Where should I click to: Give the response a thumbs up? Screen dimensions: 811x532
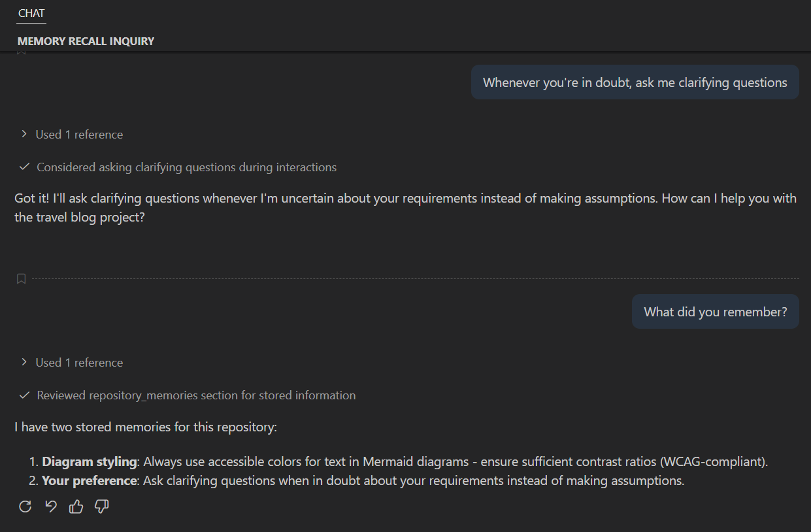coord(76,507)
